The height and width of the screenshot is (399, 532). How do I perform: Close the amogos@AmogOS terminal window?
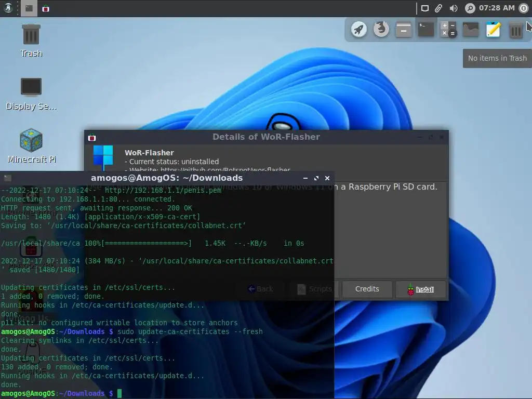pos(327,178)
